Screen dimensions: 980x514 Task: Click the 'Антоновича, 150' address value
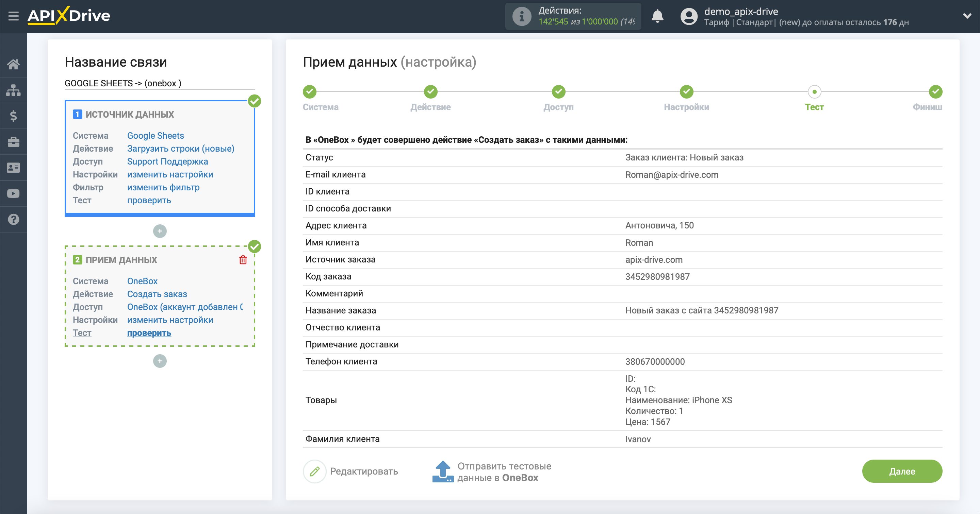pos(659,225)
